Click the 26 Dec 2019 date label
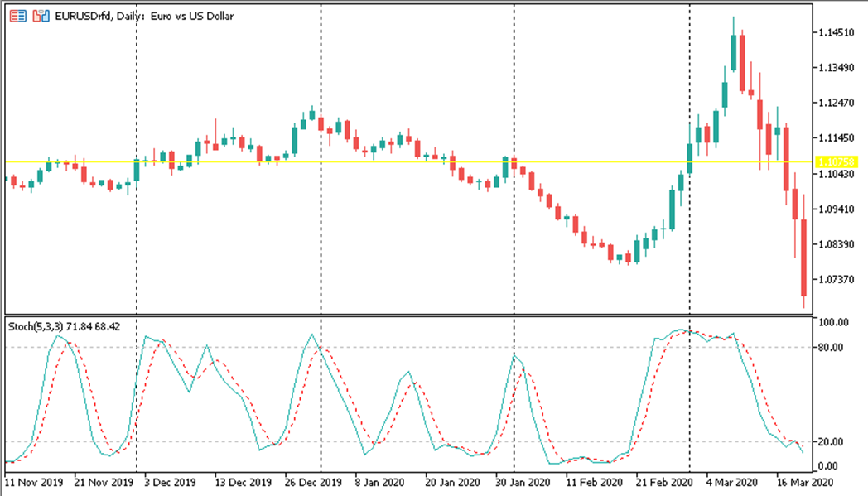Image resolution: width=868 pixels, height=496 pixels. [313, 482]
